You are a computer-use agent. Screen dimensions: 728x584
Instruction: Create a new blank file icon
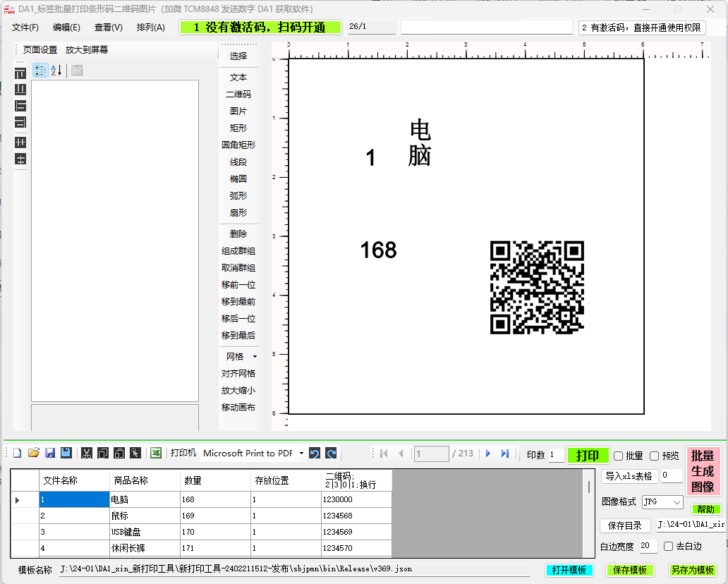(x=17, y=453)
